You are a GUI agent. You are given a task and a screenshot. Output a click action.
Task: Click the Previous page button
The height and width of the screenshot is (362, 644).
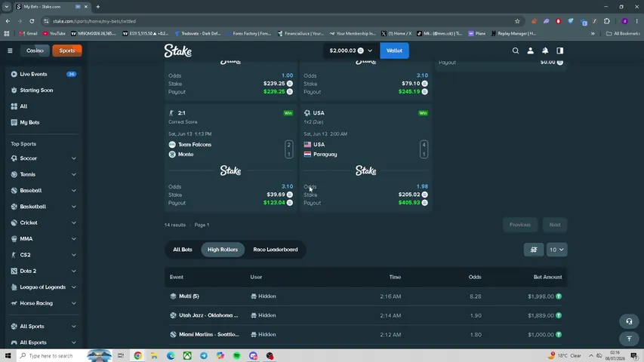520,225
